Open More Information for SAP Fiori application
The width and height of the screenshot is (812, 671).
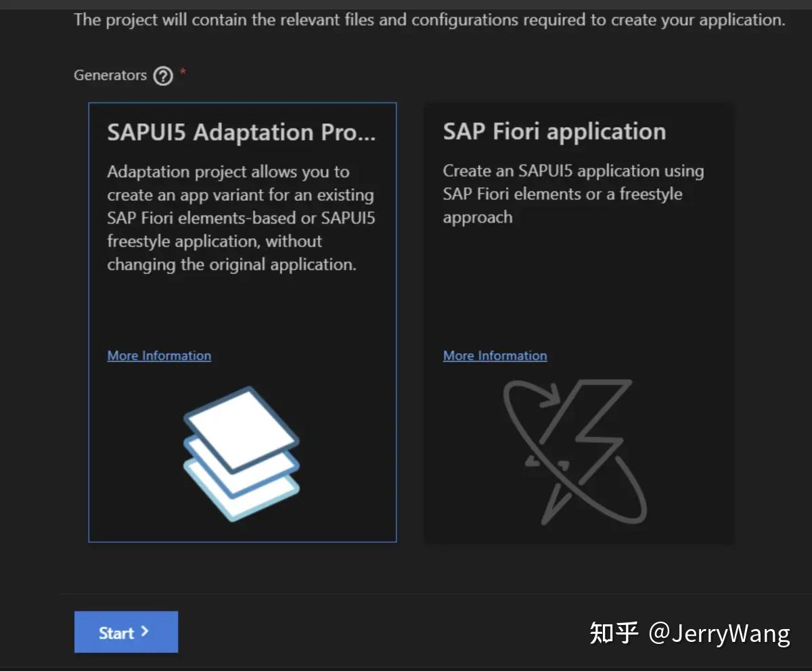[495, 355]
